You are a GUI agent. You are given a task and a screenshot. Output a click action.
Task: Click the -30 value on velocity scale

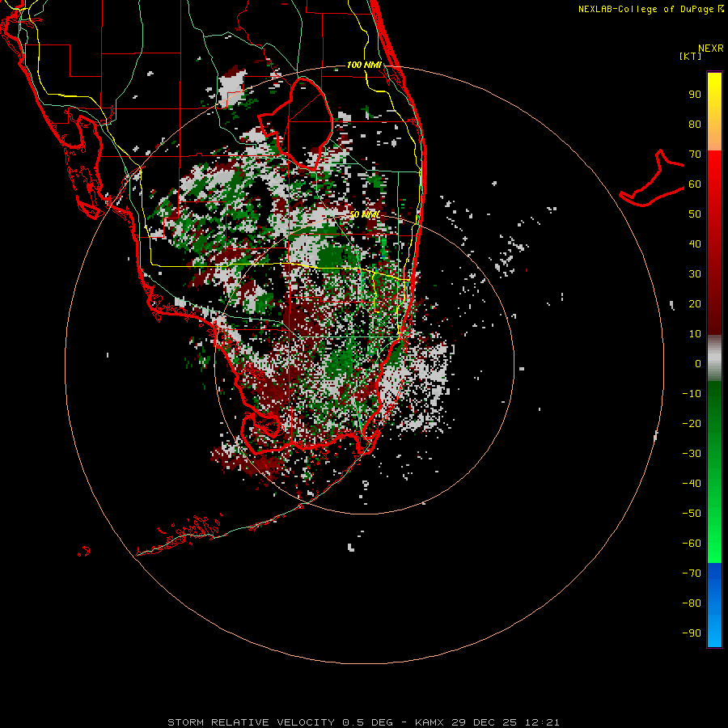click(x=692, y=454)
